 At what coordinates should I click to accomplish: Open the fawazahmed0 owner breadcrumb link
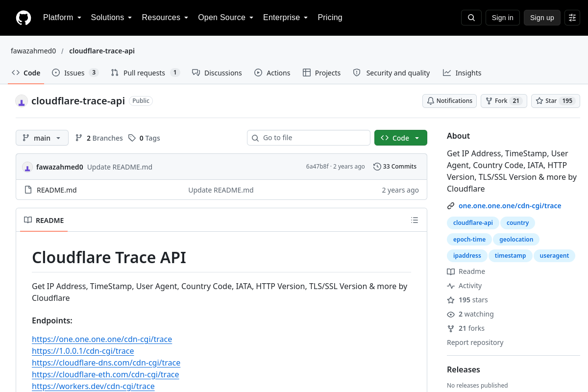33,51
